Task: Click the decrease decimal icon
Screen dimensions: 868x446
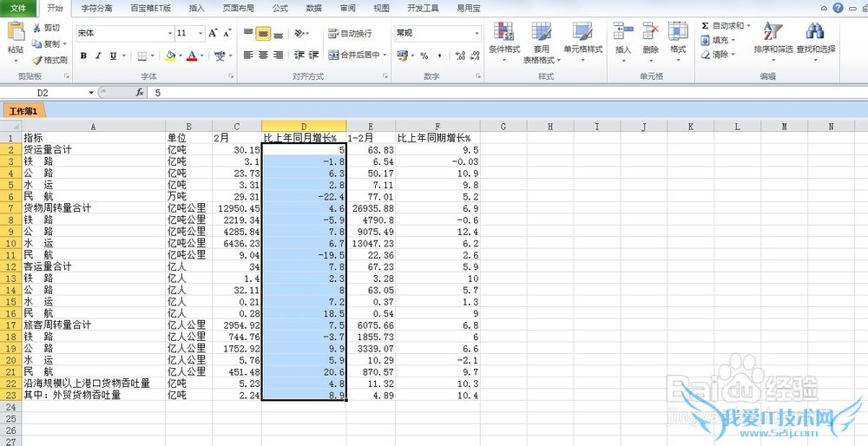Action: [x=475, y=56]
